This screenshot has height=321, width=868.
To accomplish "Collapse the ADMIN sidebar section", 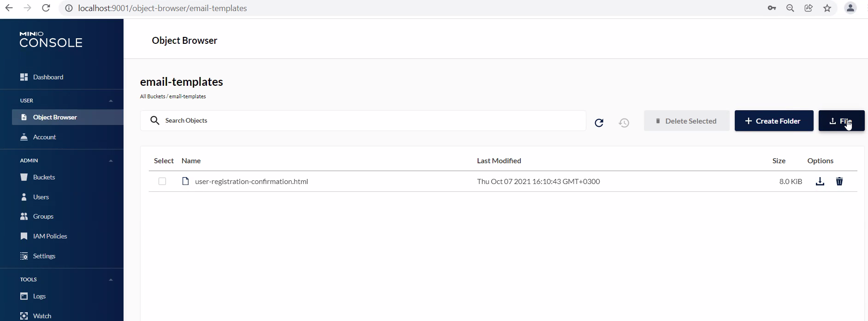I will click(x=111, y=160).
